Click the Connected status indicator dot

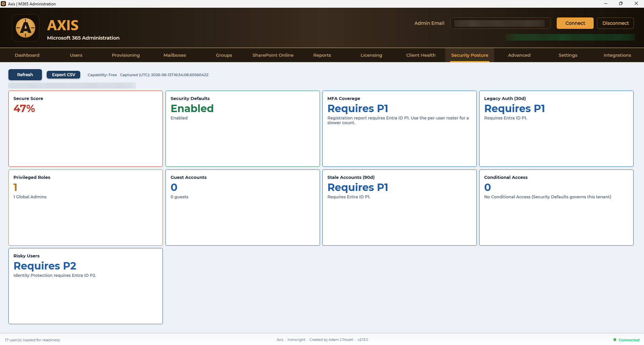[x=615, y=340]
